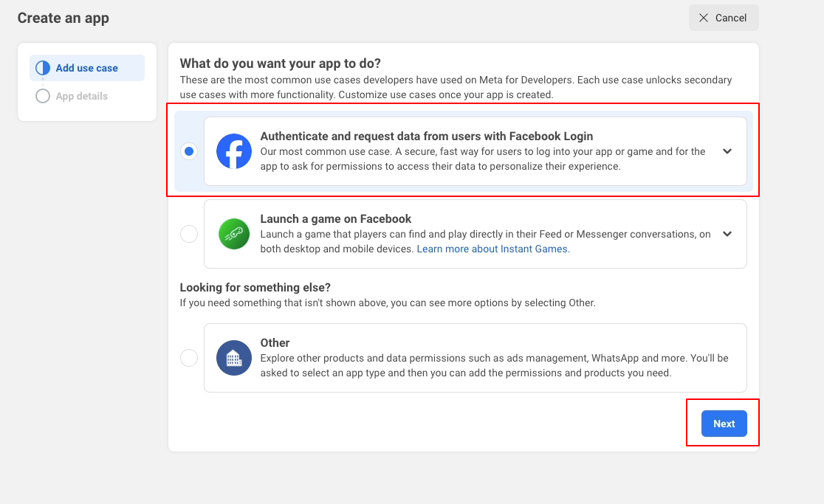Click the blue building icon for Other
The width and height of the screenshot is (824, 504).
click(x=234, y=358)
